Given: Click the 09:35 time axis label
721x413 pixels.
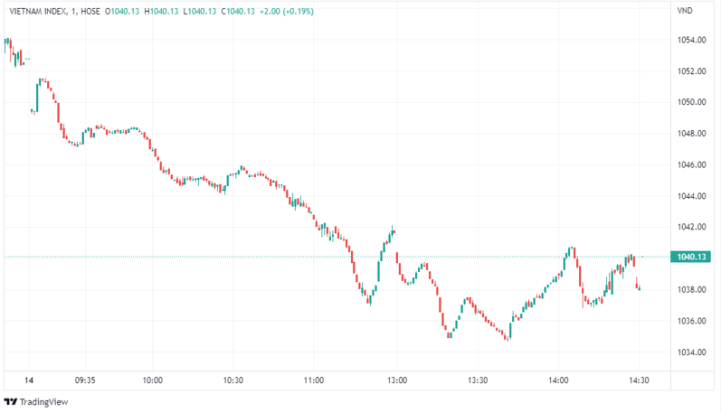Looking at the screenshot, I should [85, 380].
